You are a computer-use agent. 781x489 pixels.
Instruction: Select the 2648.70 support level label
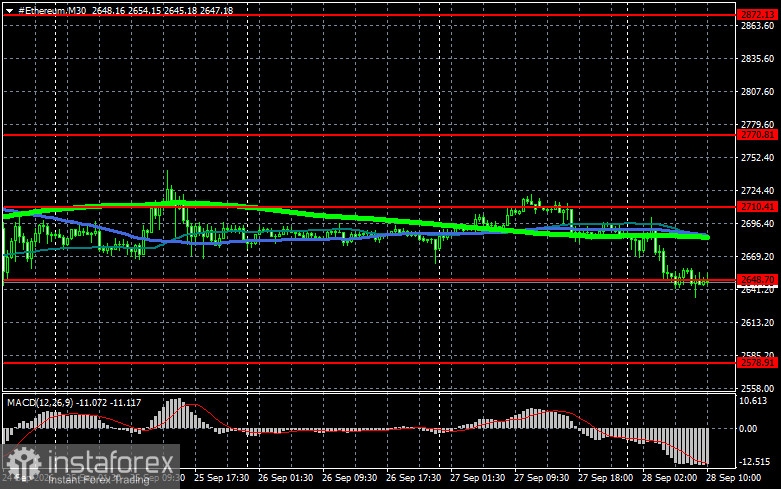757,280
